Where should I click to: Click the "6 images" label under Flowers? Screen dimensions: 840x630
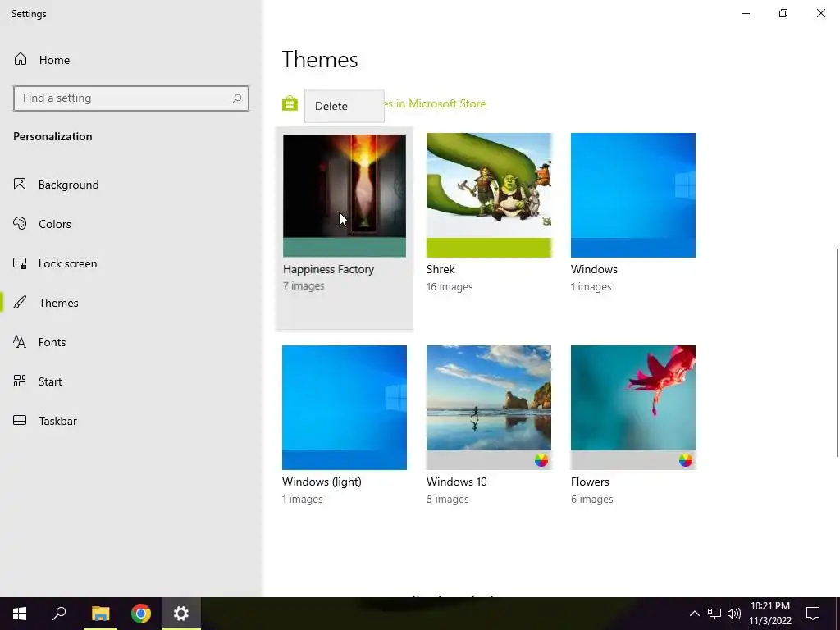click(x=592, y=499)
